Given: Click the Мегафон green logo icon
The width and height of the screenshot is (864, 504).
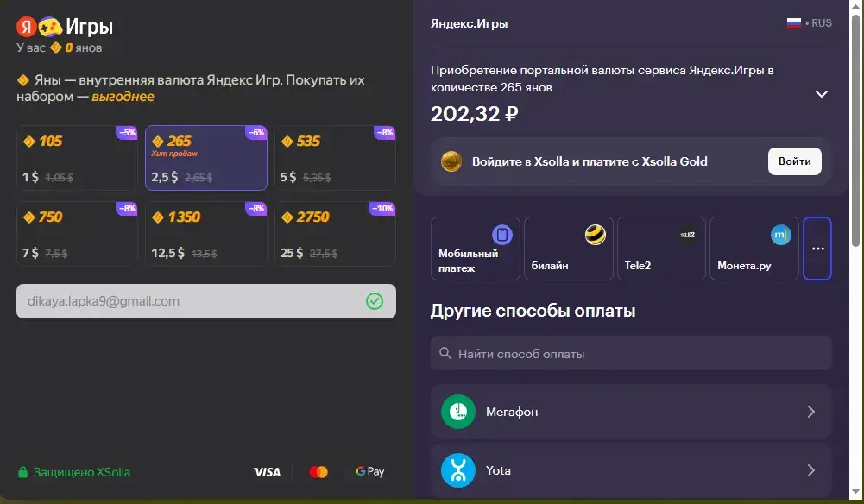Looking at the screenshot, I should pos(458,412).
